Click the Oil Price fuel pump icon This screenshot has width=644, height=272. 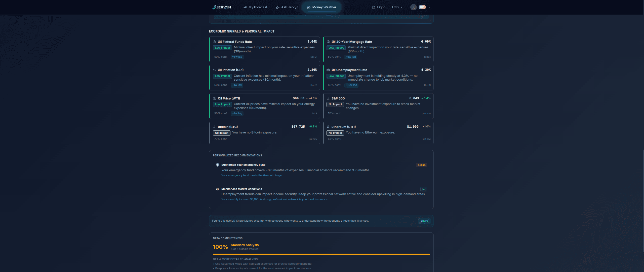(214, 98)
